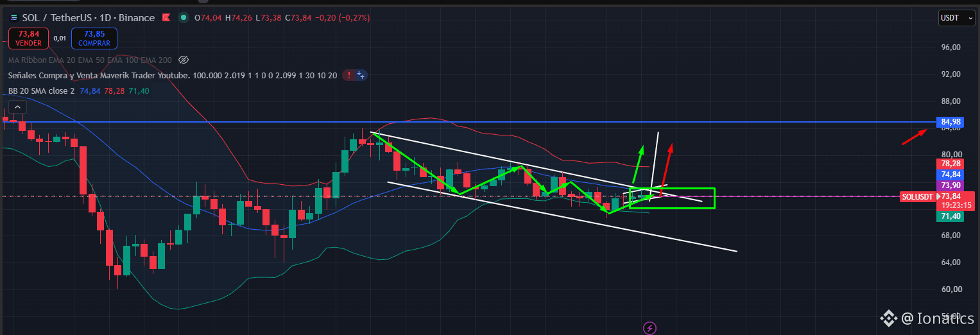The width and height of the screenshot is (980, 335).
Task: Show the hidden MA Ribbon indicator via eye icon
Action: point(183,60)
